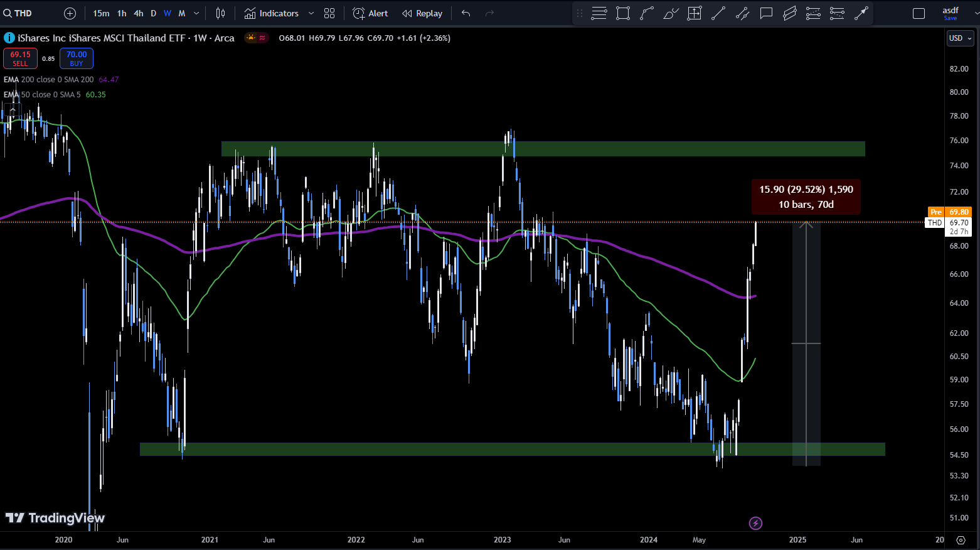Select the Brush drawing tool
This screenshot has height=550, width=980.
click(671, 13)
